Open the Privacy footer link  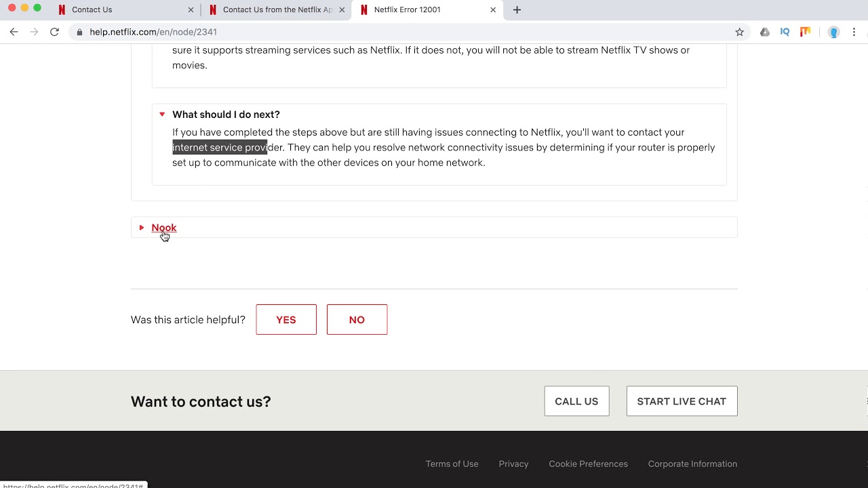(513, 464)
